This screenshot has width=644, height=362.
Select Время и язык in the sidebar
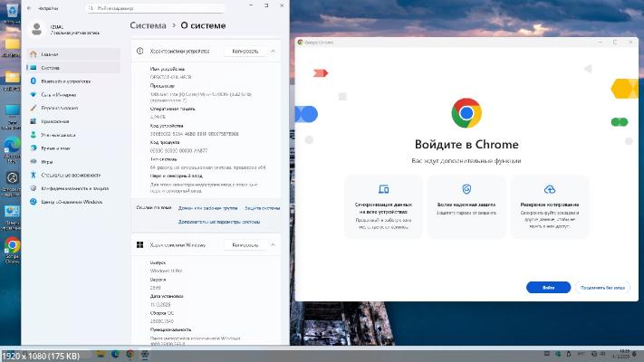56,148
